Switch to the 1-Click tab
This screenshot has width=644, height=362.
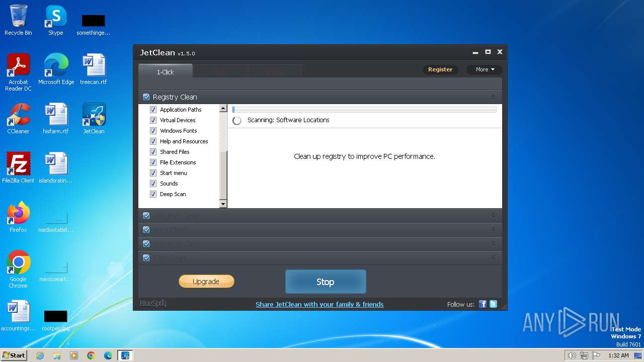point(165,72)
